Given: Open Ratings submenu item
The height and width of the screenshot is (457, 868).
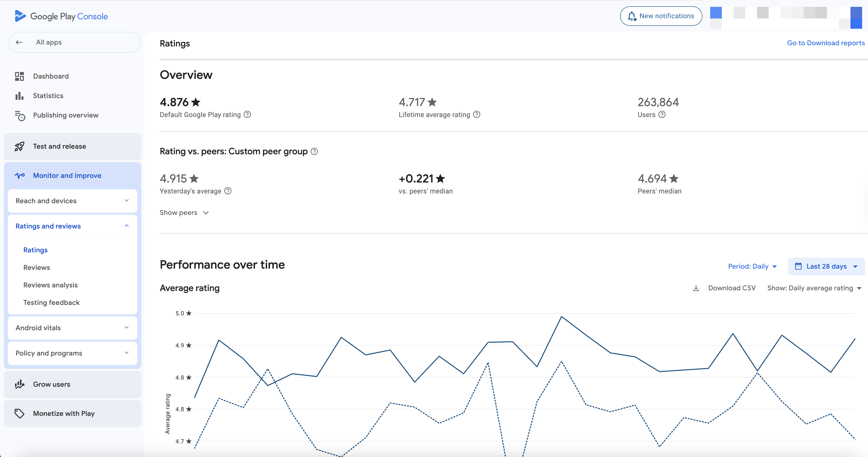Looking at the screenshot, I should (35, 250).
